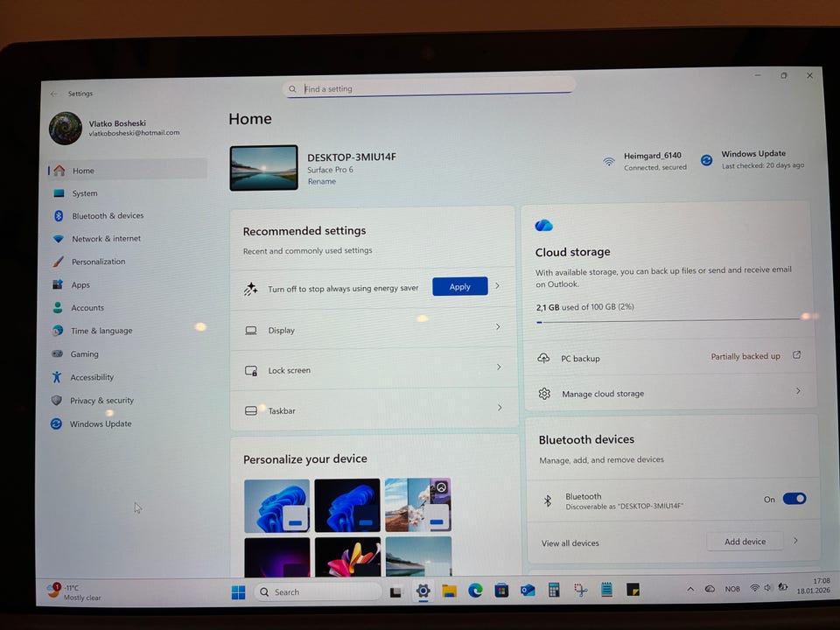Click the NOB keyboard language indicator
This screenshot has width=840, height=630.
732,589
